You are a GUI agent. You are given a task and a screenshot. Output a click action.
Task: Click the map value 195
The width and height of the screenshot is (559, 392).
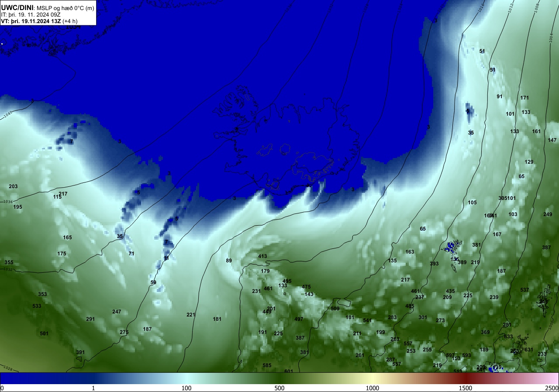click(17, 207)
